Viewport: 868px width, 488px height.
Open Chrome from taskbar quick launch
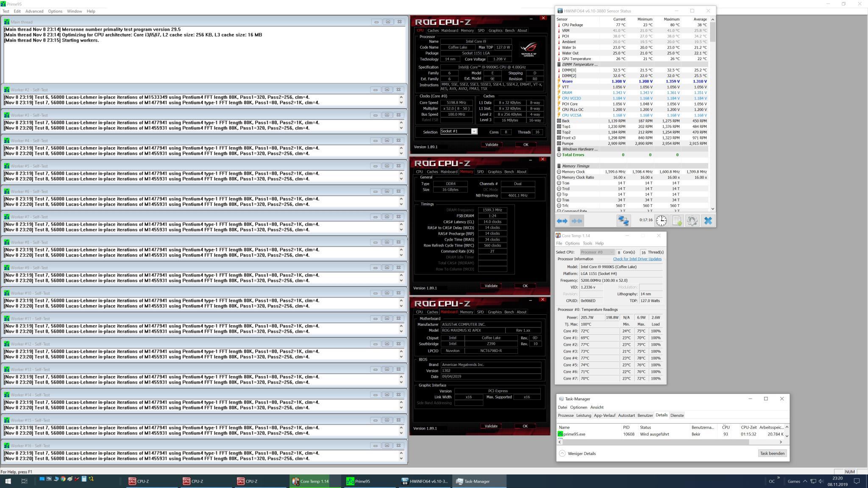click(63, 479)
